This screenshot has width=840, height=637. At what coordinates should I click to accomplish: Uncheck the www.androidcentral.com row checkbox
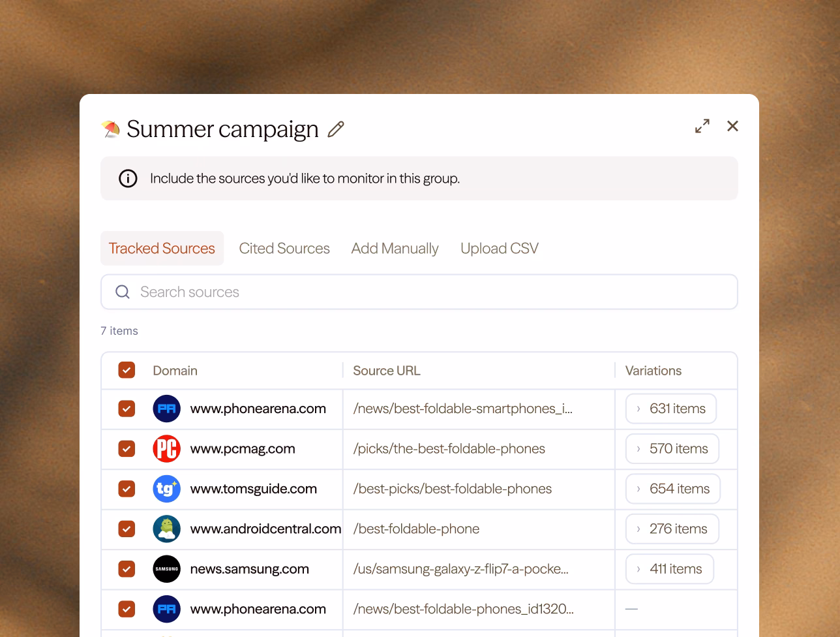click(x=127, y=529)
